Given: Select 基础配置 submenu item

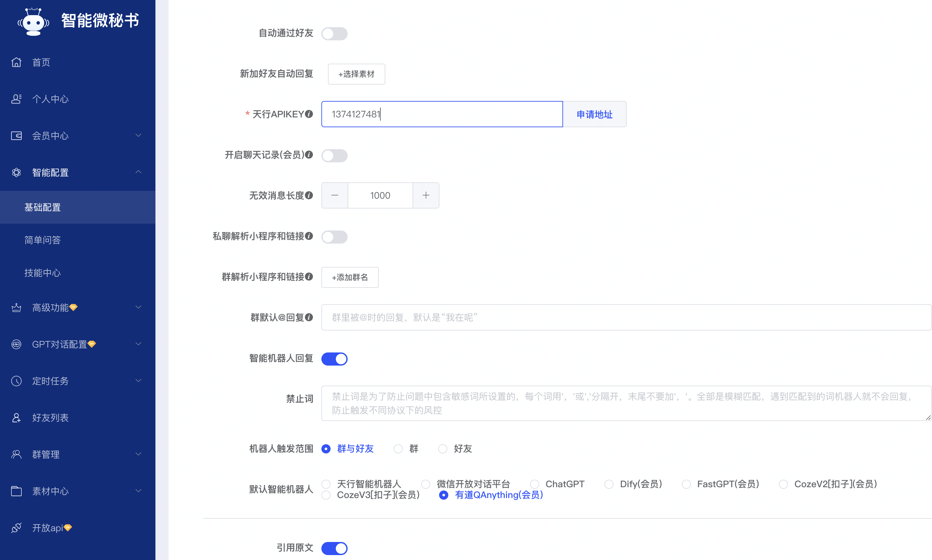Looking at the screenshot, I should tap(78, 207).
